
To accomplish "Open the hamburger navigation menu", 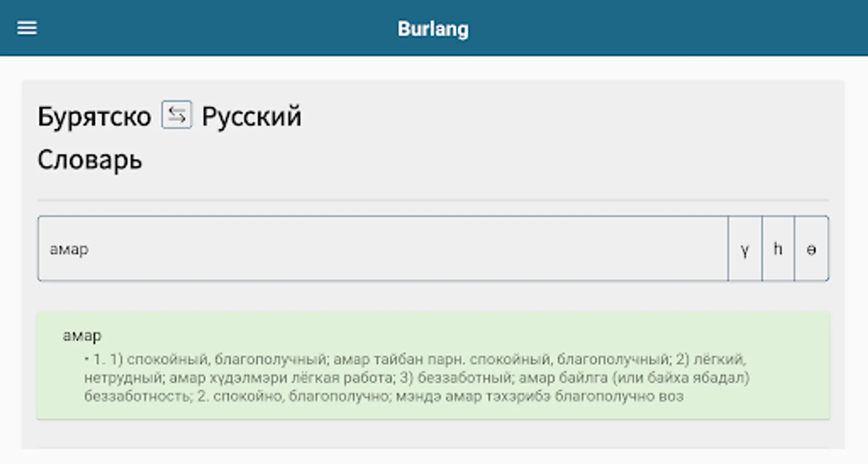I will pos(27,28).
